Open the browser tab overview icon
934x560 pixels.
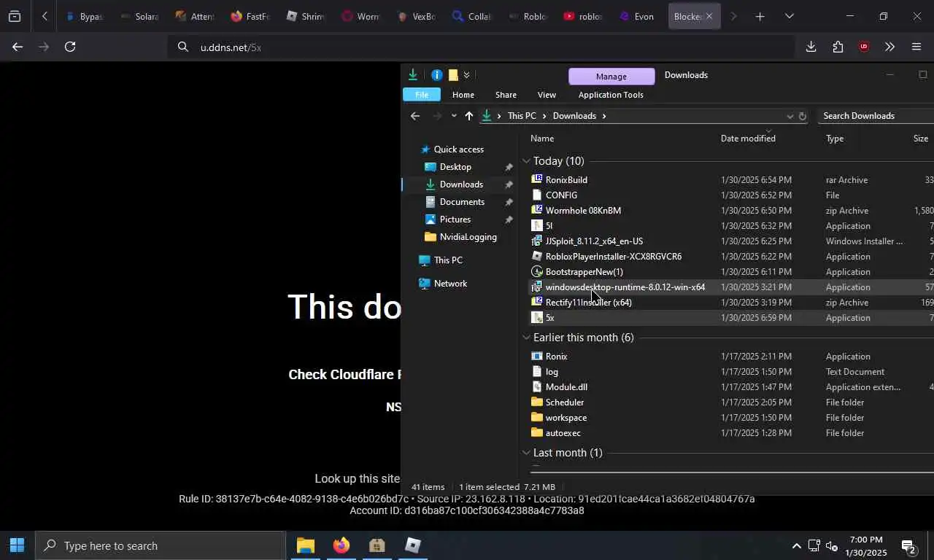tap(15, 16)
